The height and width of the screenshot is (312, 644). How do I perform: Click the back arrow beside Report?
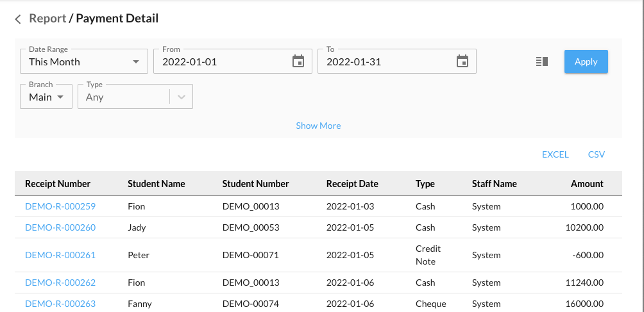click(x=18, y=19)
